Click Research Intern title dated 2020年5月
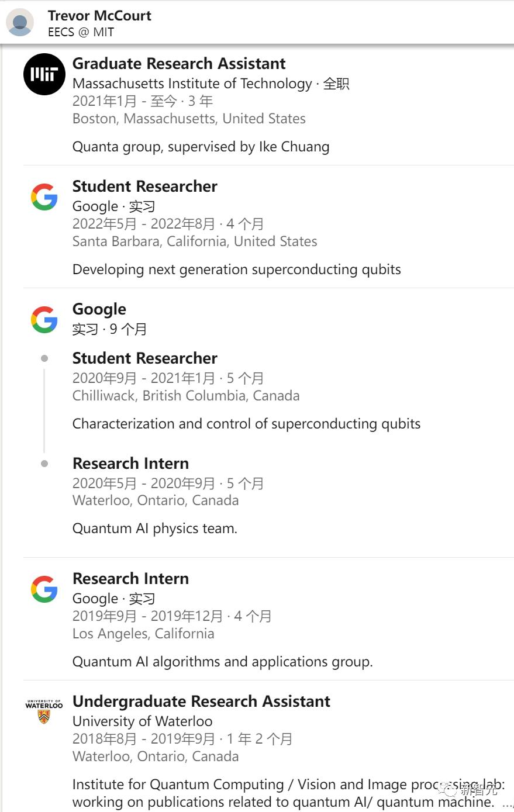 [x=130, y=463]
